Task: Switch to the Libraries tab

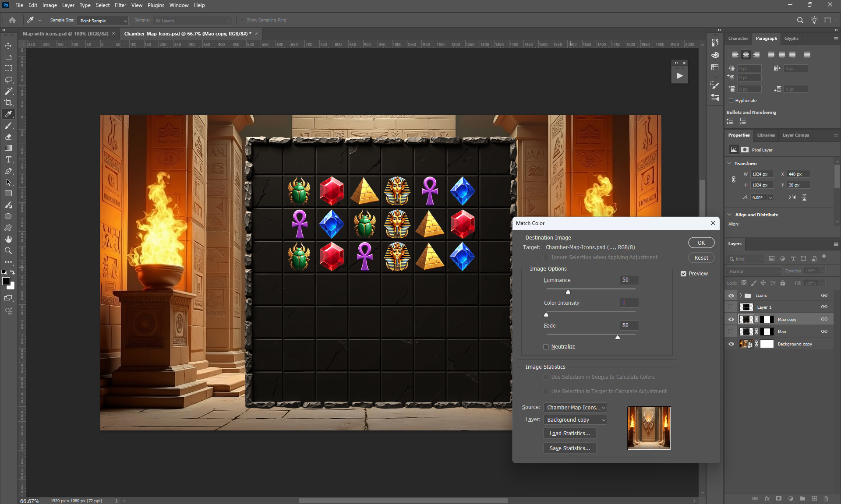Action: [766, 135]
